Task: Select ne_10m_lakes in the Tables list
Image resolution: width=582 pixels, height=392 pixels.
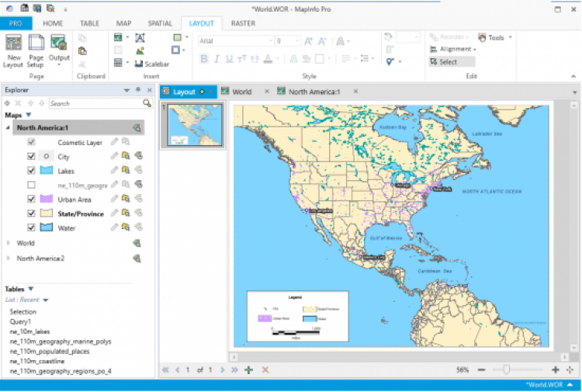Action: point(31,331)
